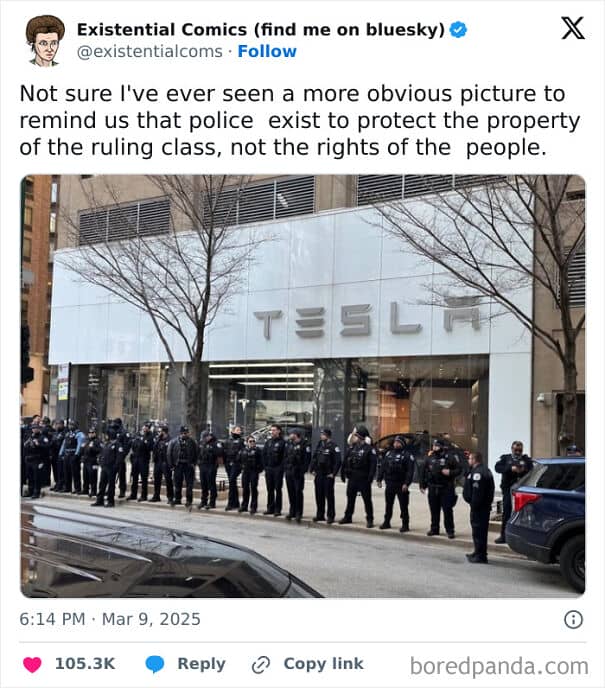Image resolution: width=605 pixels, height=688 pixels.
Task: Open the Existential Comics profile avatar
Action: pos(45,40)
